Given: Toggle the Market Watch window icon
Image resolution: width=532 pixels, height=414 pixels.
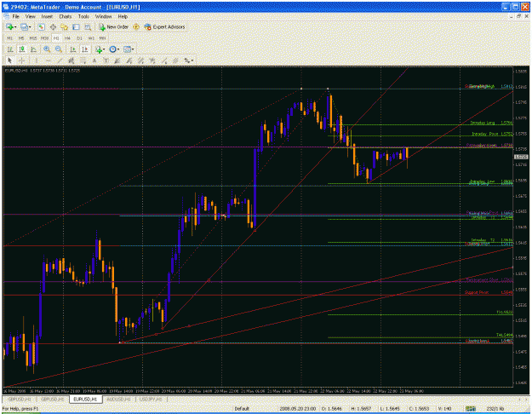Looking at the screenshot, I should (41, 26).
